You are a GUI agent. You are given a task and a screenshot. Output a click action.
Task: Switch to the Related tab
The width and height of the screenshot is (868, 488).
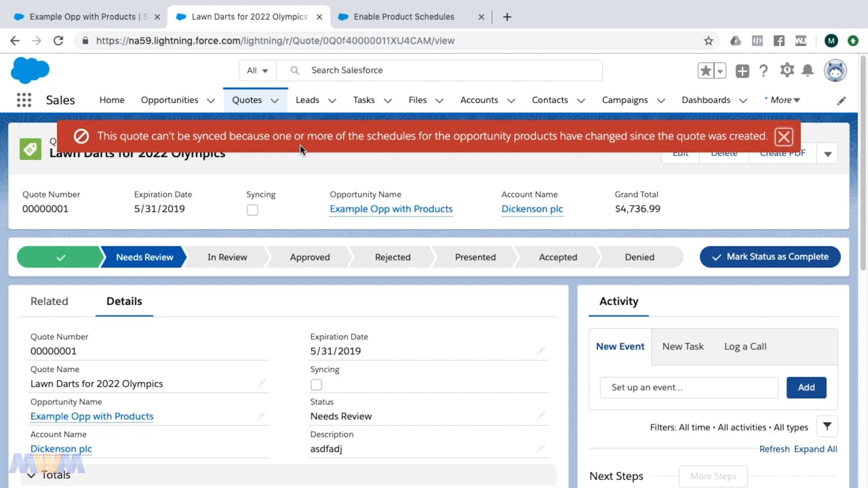[x=49, y=302]
